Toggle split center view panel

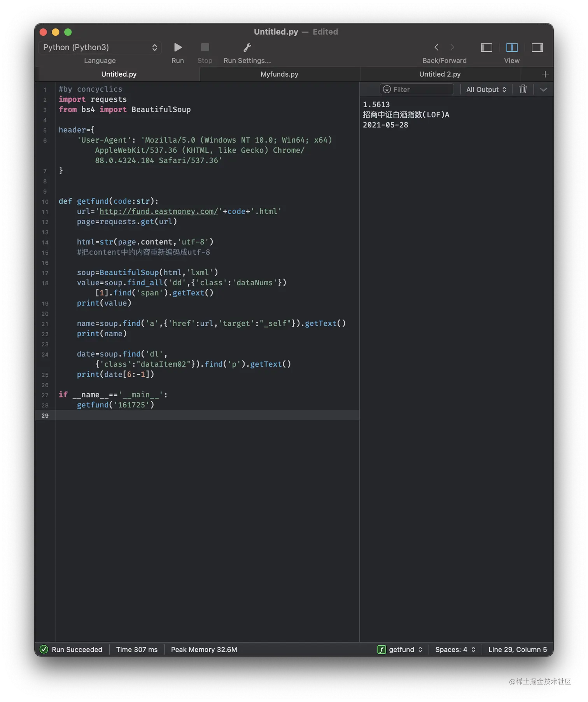tap(512, 47)
